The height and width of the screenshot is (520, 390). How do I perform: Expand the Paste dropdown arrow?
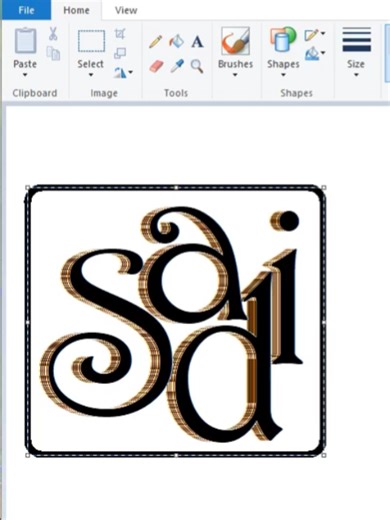(x=25, y=75)
